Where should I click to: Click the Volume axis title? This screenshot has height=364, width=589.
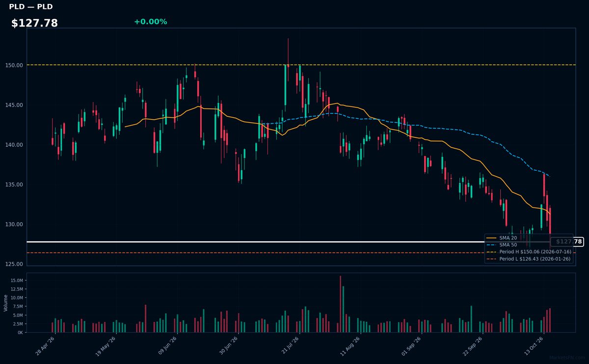pyautogui.click(x=6, y=303)
